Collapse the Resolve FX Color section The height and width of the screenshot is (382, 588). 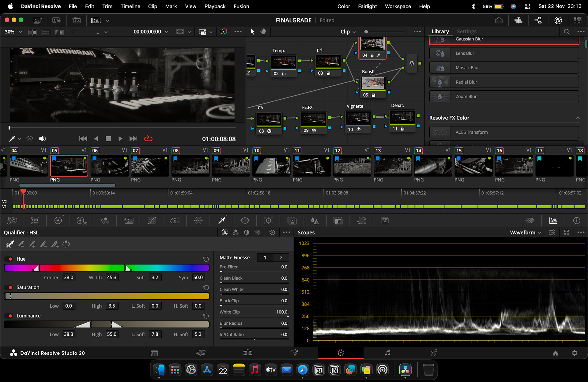(x=578, y=118)
